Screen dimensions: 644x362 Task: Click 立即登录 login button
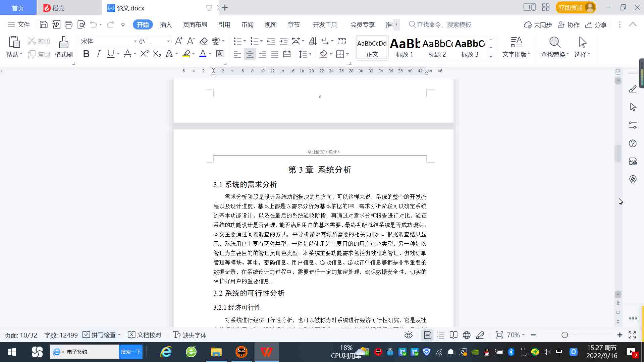point(576,7)
